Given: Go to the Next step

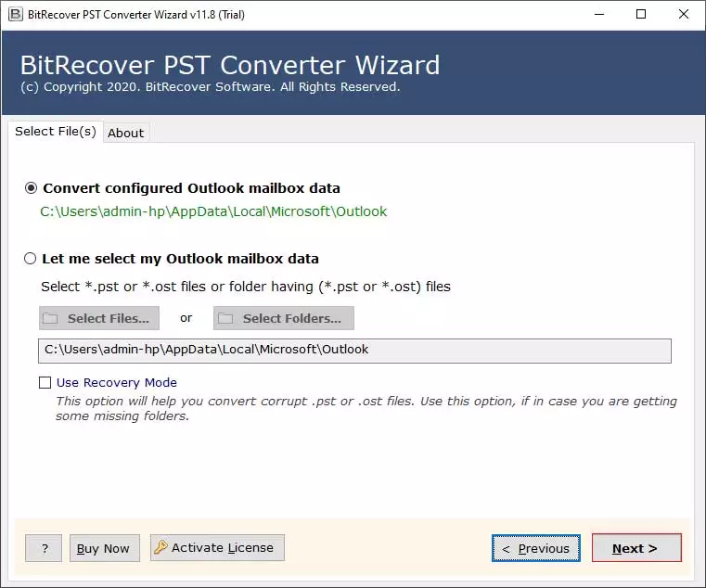Looking at the screenshot, I should (x=636, y=548).
